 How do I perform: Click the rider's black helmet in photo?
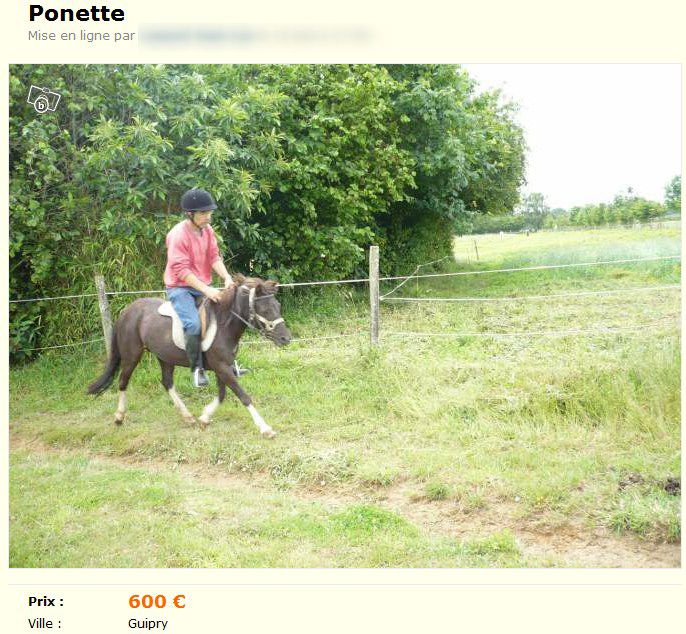(x=198, y=200)
